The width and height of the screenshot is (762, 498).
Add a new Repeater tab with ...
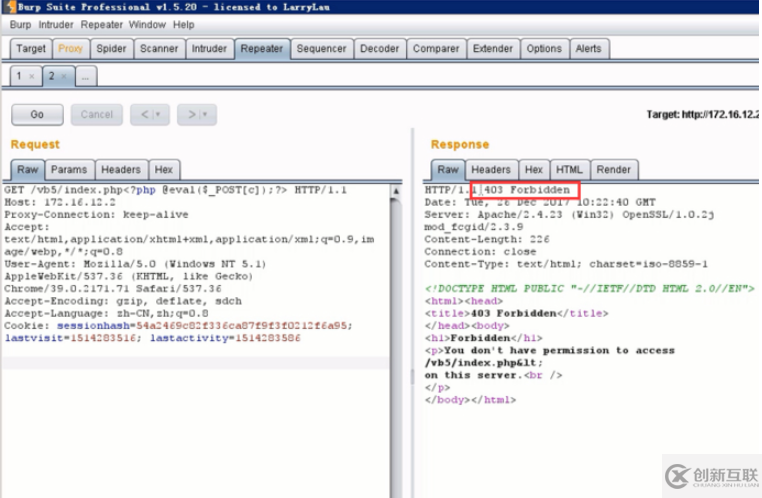pyautogui.click(x=86, y=76)
